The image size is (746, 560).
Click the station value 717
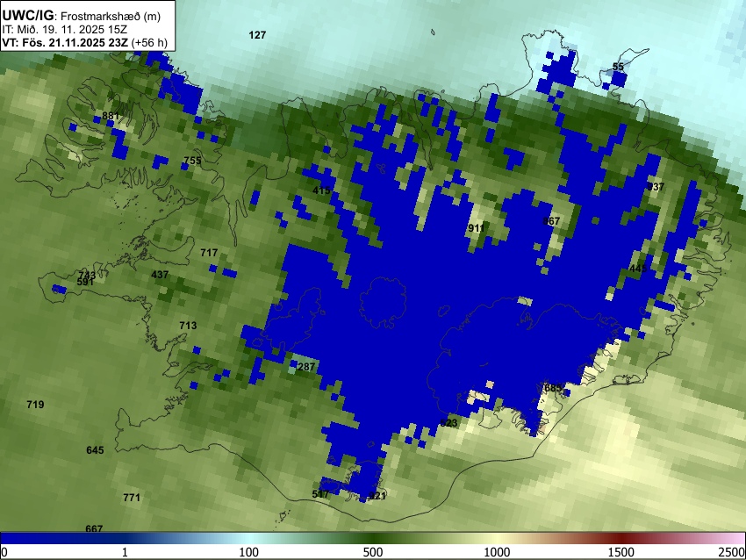tap(209, 253)
